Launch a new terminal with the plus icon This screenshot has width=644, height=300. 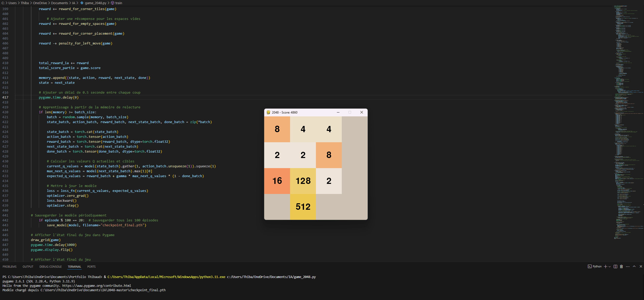coord(606,267)
